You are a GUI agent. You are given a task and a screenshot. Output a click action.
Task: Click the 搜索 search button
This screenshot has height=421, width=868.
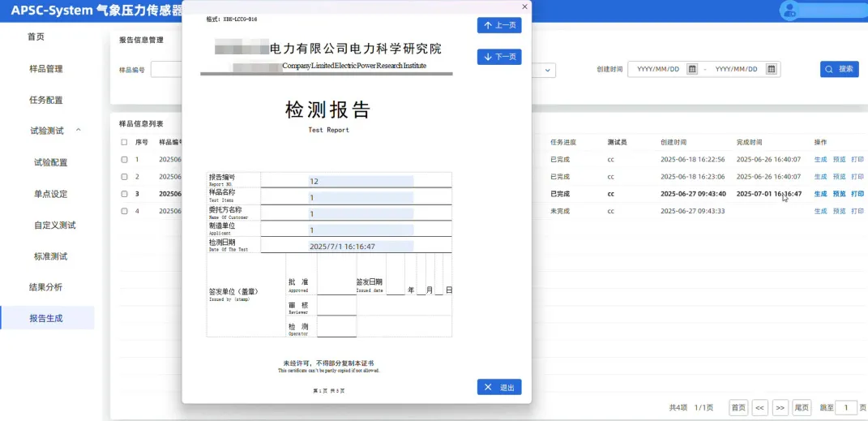839,69
